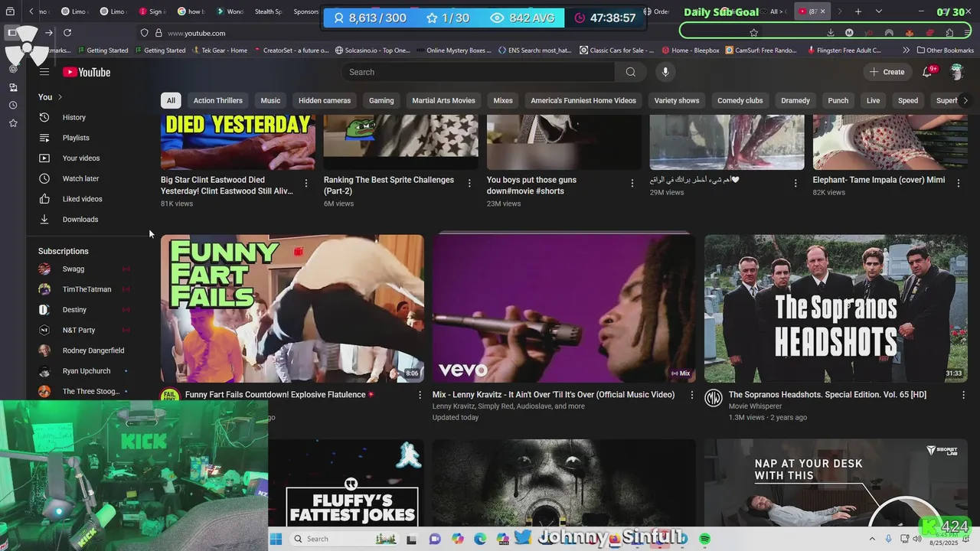Image resolution: width=980 pixels, height=551 pixels.
Task: Open the Windows Start button
Action: [276, 539]
